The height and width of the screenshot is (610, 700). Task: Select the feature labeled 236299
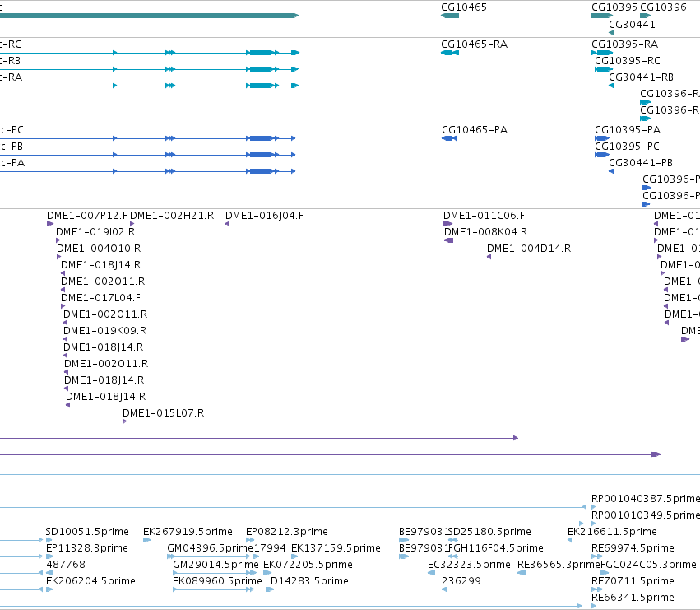[x=461, y=581]
